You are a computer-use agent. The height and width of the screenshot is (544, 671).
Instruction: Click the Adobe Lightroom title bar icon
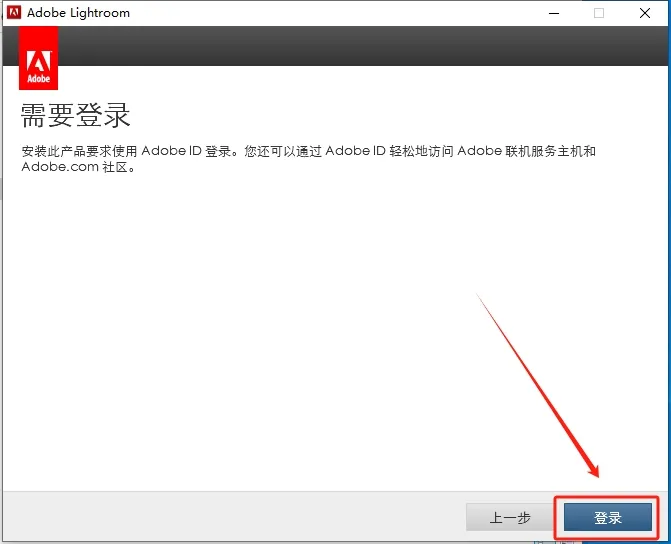tap(14, 12)
